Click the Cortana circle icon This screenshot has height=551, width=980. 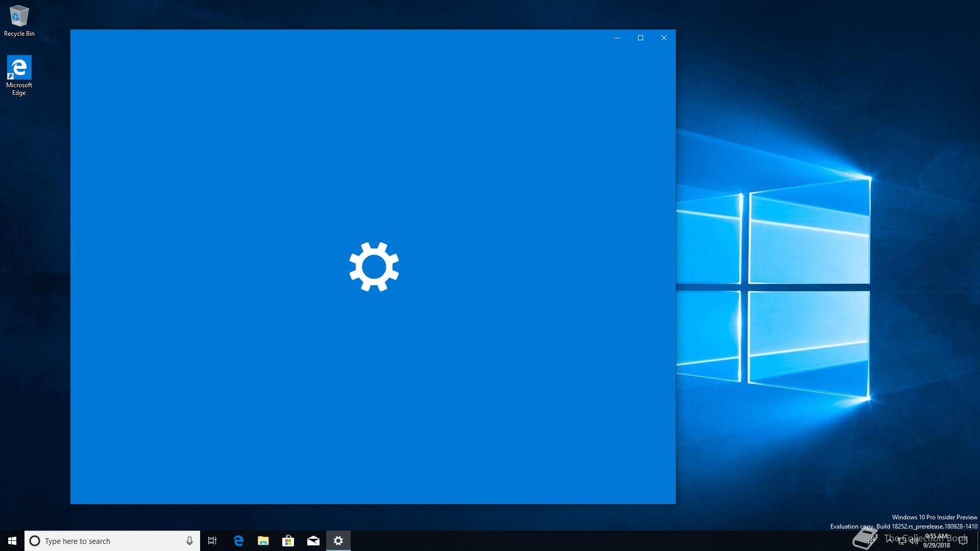tap(35, 541)
